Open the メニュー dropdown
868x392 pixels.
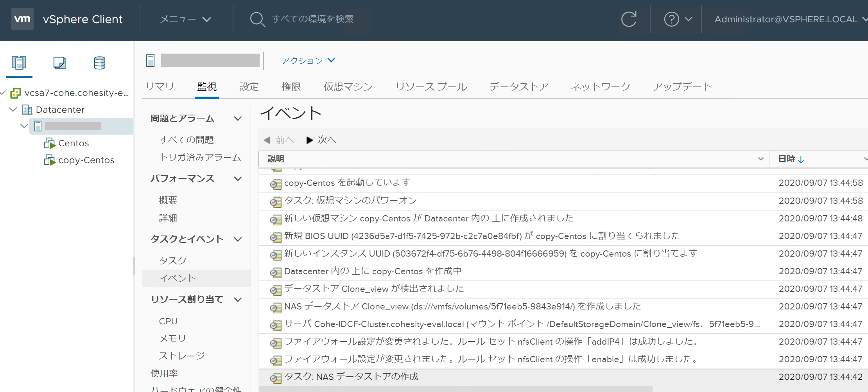point(186,19)
